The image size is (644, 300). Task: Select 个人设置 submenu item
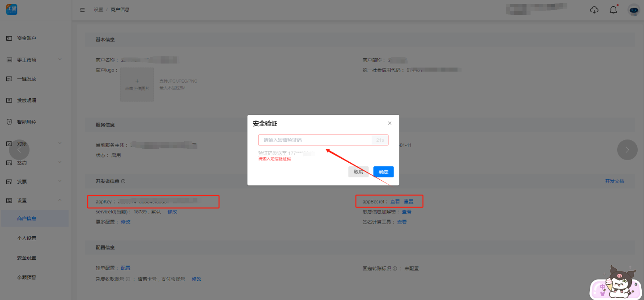(26, 238)
